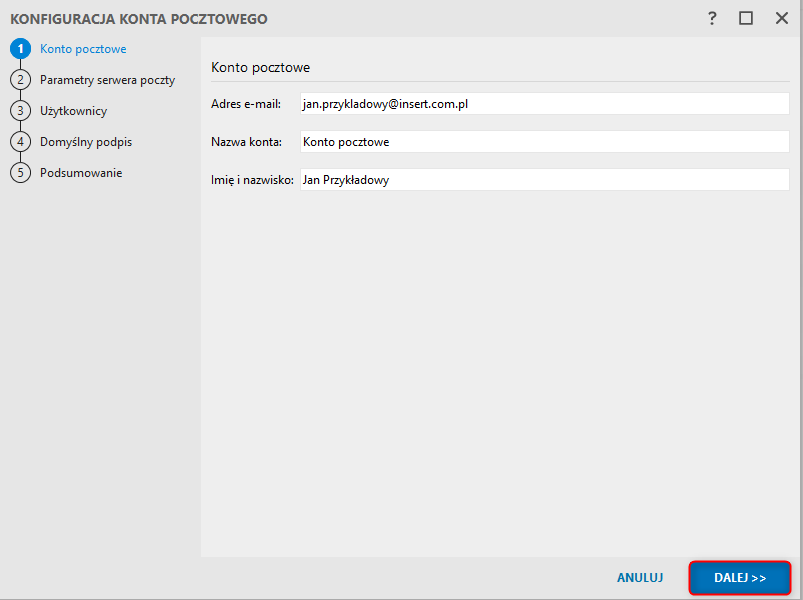This screenshot has width=803, height=600.
Task: Click the "Adres e-mail:" field label
Action: 246,104
